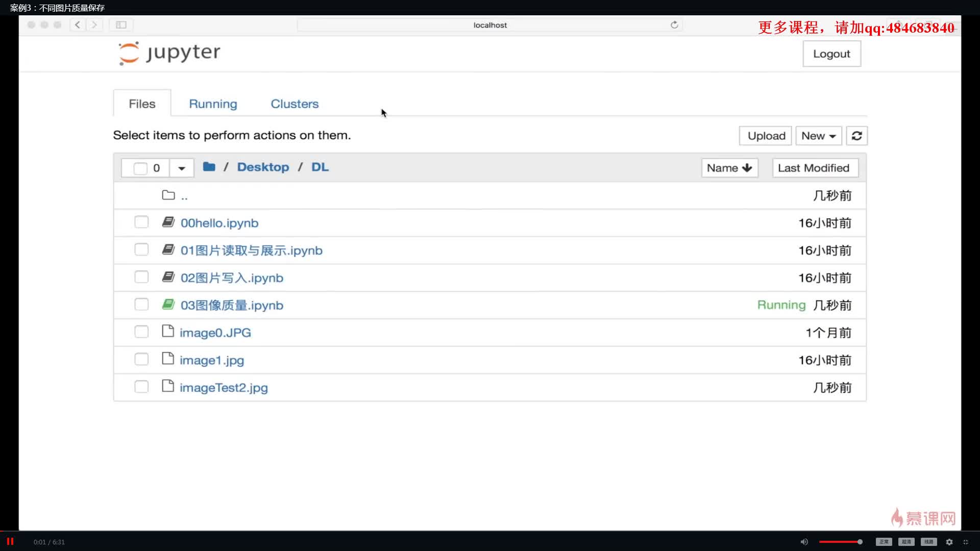Viewport: 980px width, 551px height.
Task: Open DL in the breadcrumb path
Action: point(320,167)
